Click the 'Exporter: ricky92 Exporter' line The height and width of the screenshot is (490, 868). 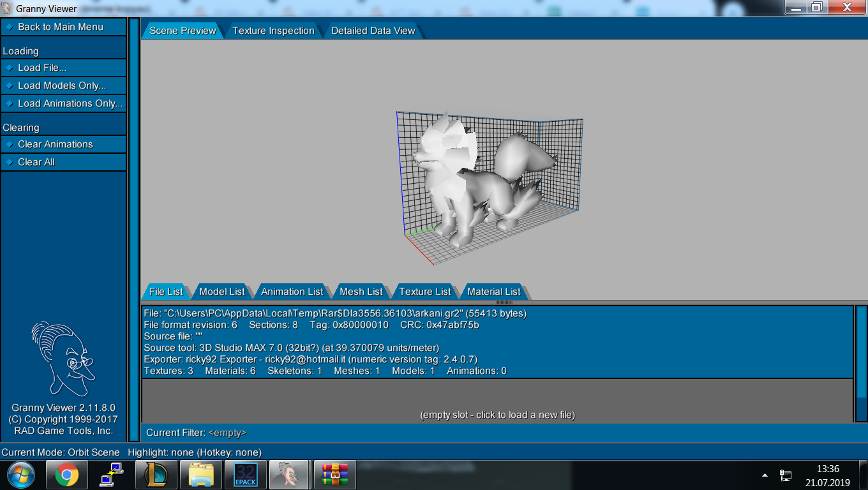[310, 359]
